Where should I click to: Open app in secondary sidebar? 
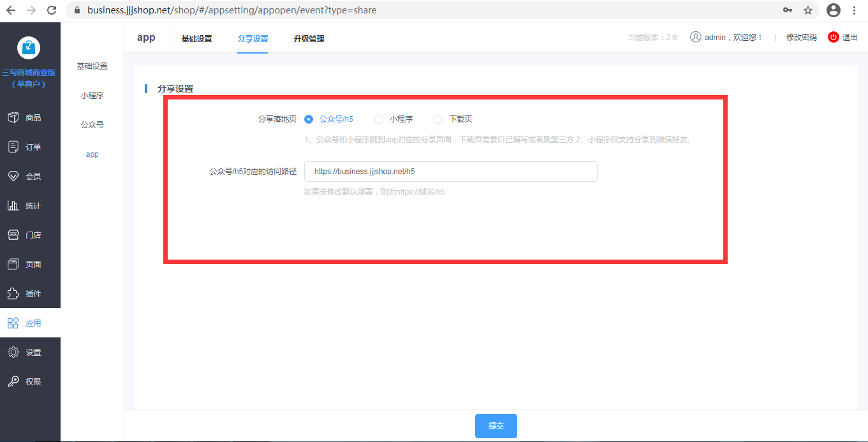coord(92,154)
